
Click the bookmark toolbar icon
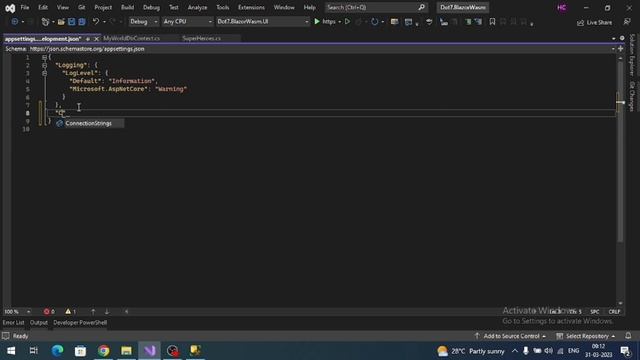coord(492,22)
